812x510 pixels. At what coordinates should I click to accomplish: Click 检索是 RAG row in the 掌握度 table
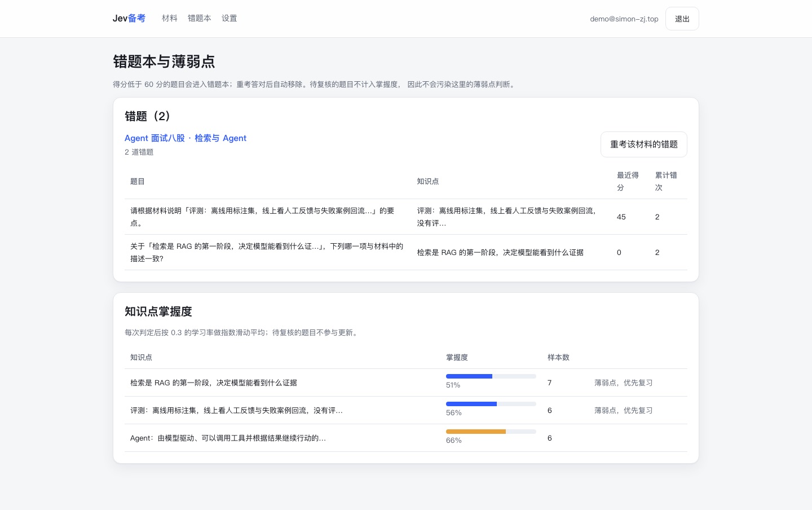(x=406, y=383)
